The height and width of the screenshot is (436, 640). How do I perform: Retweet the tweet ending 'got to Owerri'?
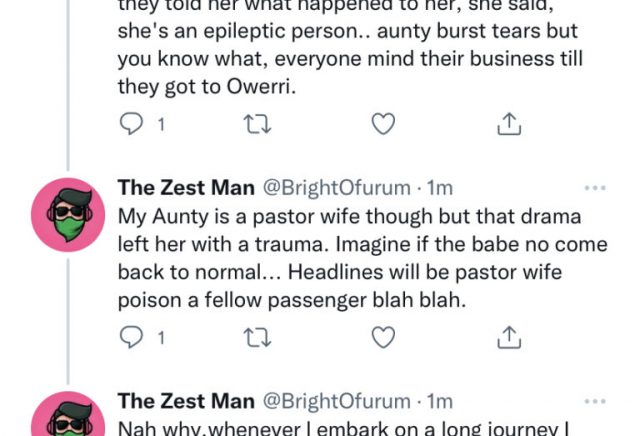tap(256, 124)
